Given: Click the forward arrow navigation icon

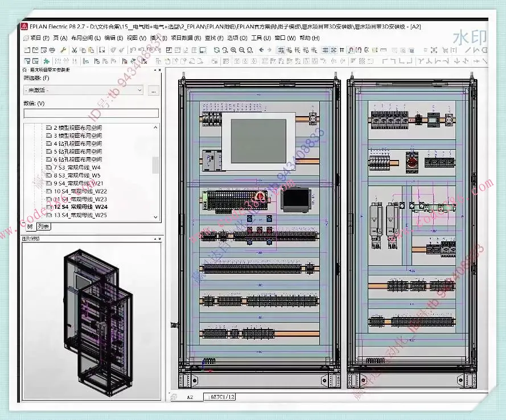Looking at the screenshot, I should coord(269,50).
